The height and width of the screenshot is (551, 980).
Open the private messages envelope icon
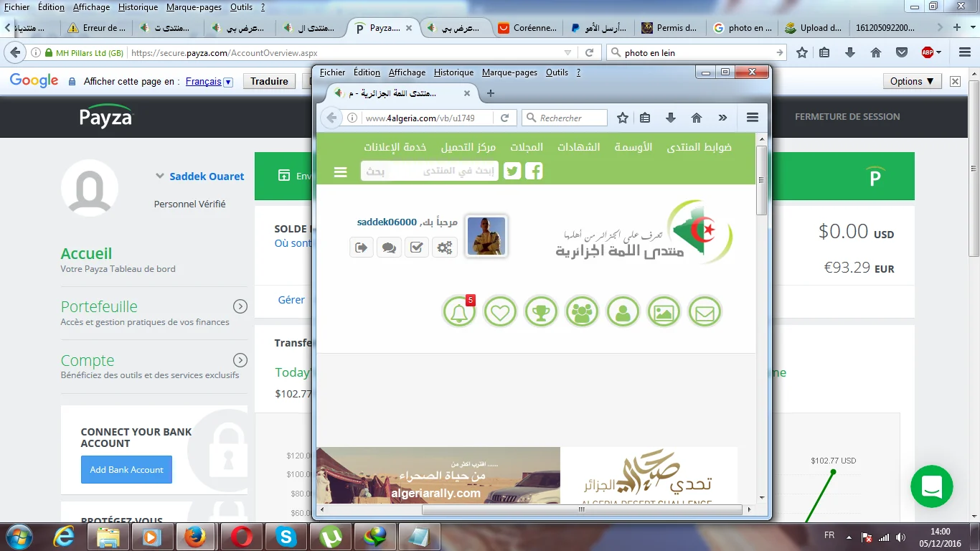tap(705, 313)
